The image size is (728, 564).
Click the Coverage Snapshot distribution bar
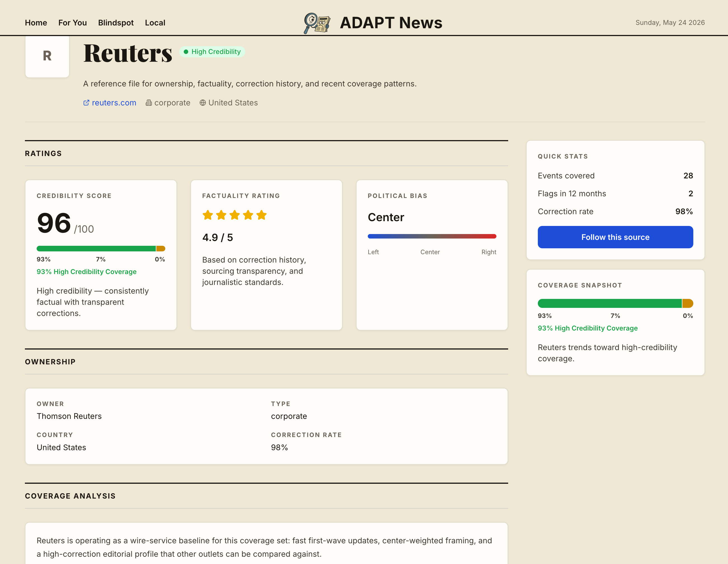(x=615, y=303)
